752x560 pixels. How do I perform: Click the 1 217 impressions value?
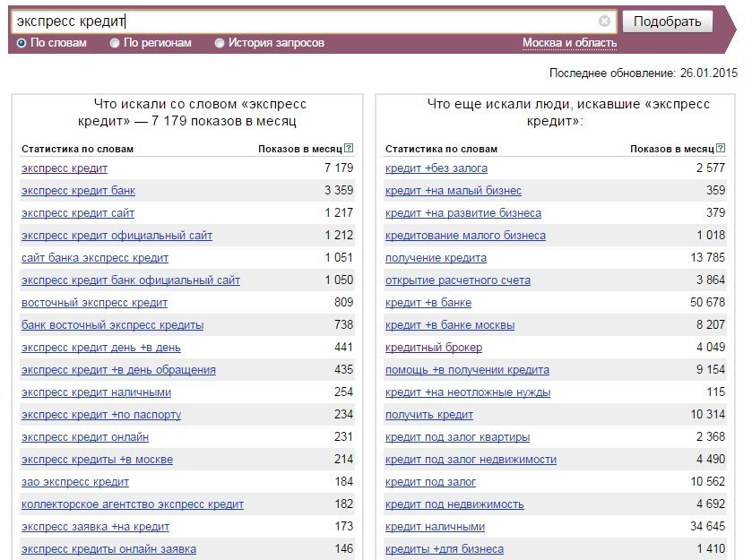coord(339,212)
